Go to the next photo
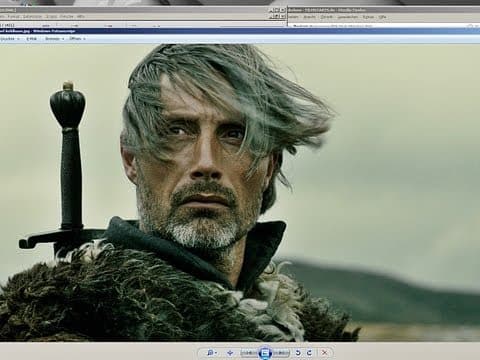 [281, 353]
